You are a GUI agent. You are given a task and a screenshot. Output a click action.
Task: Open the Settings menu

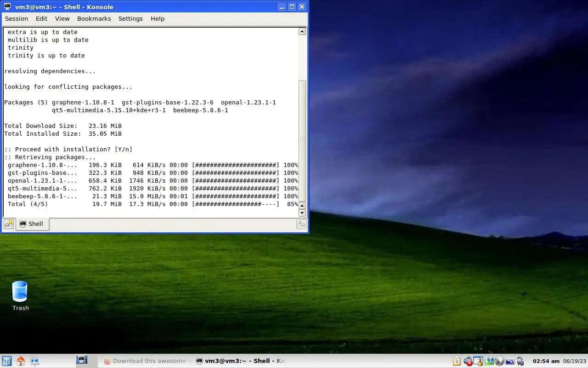pyautogui.click(x=130, y=18)
